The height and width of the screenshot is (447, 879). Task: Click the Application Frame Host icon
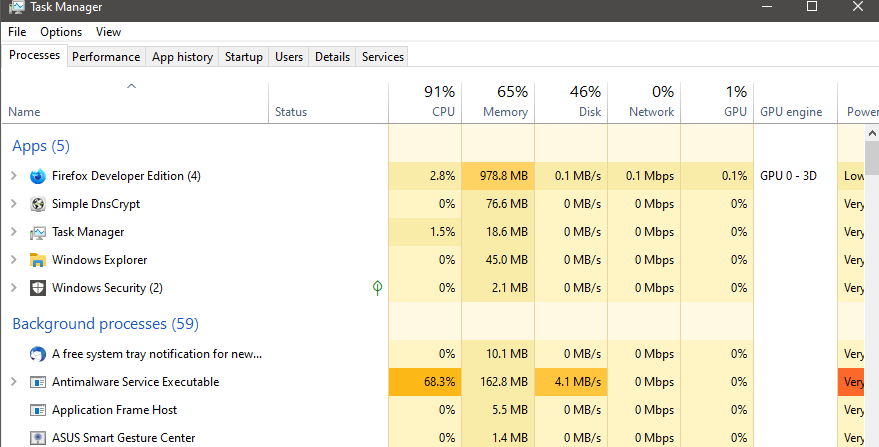38,410
